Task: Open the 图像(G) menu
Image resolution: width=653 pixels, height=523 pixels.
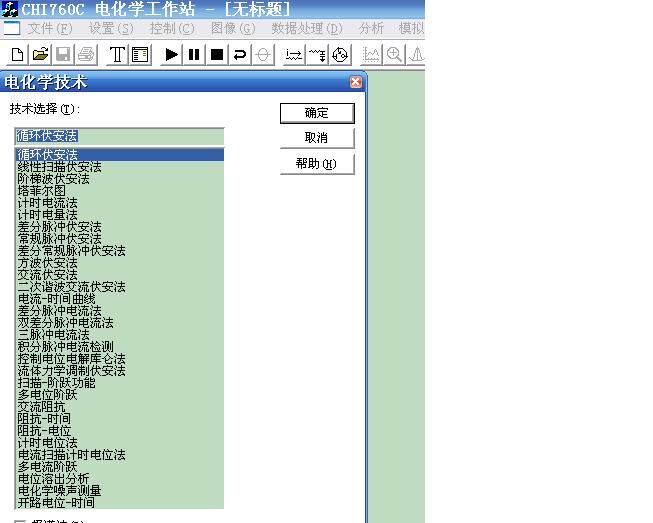Action: (233, 28)
